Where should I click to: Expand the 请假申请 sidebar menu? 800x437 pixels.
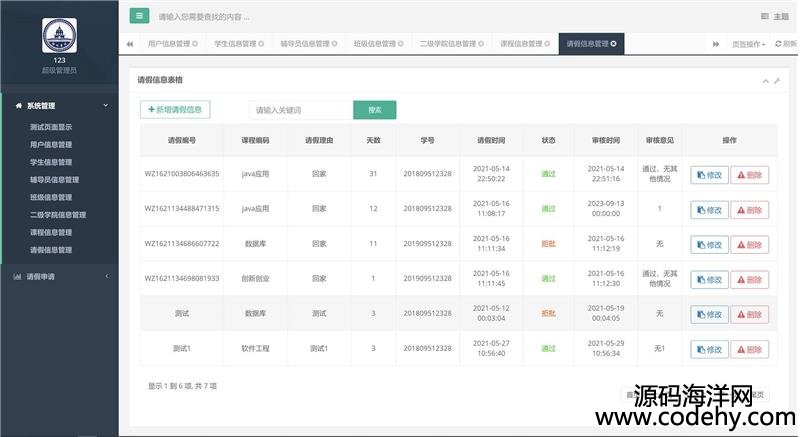(59, 275)
